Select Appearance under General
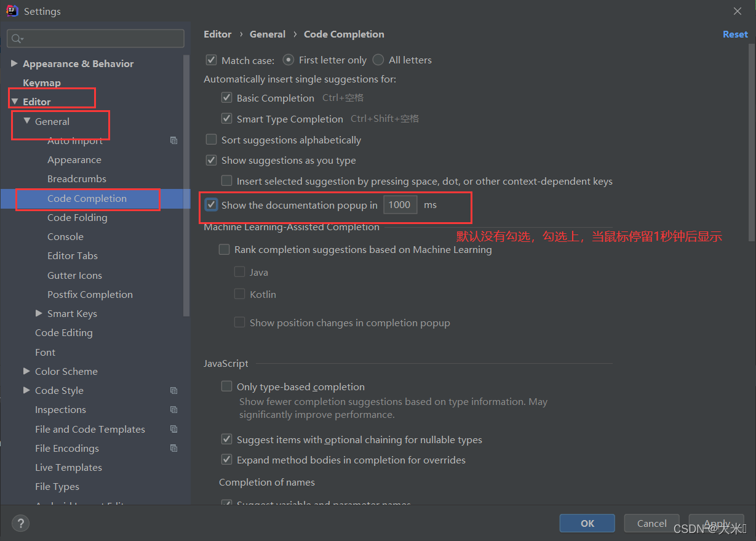 pyautogui.click(x=74, y=159)
